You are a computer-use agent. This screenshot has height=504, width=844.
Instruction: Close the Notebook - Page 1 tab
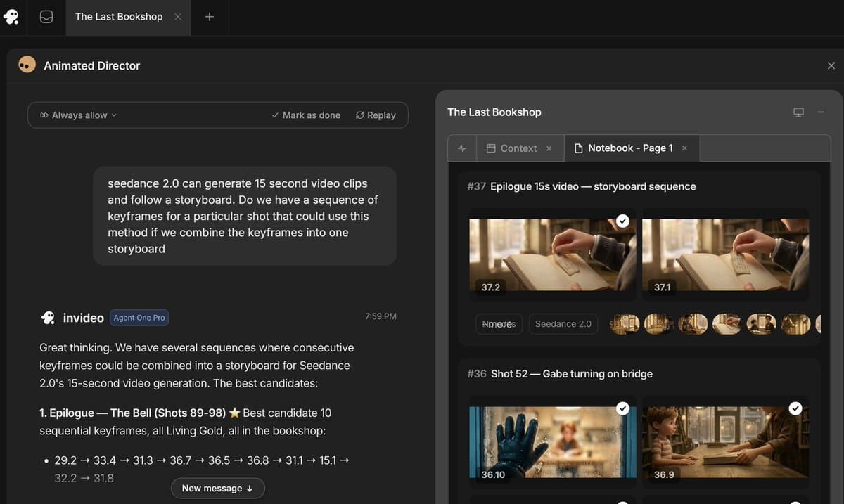coord(684,148)
